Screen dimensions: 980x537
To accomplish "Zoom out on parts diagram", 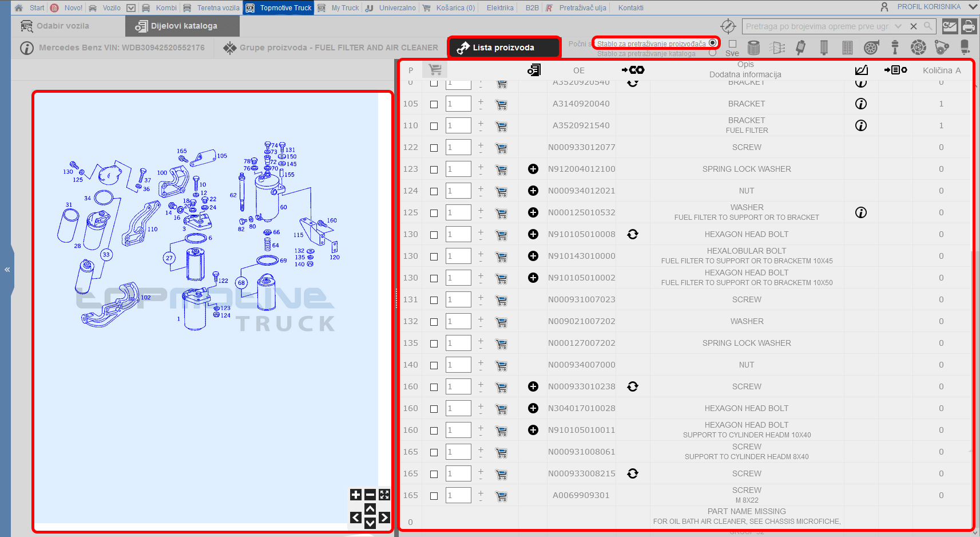I will click(370, 495).
